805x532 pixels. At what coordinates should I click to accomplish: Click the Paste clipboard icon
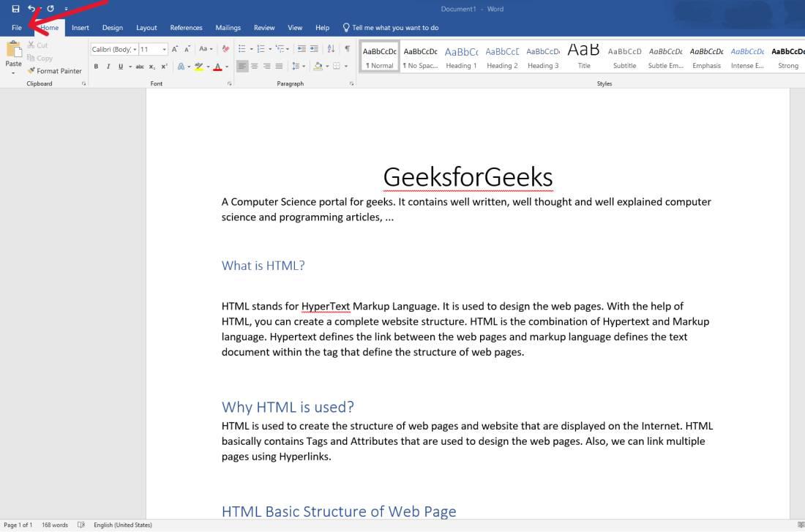(14, 50)
